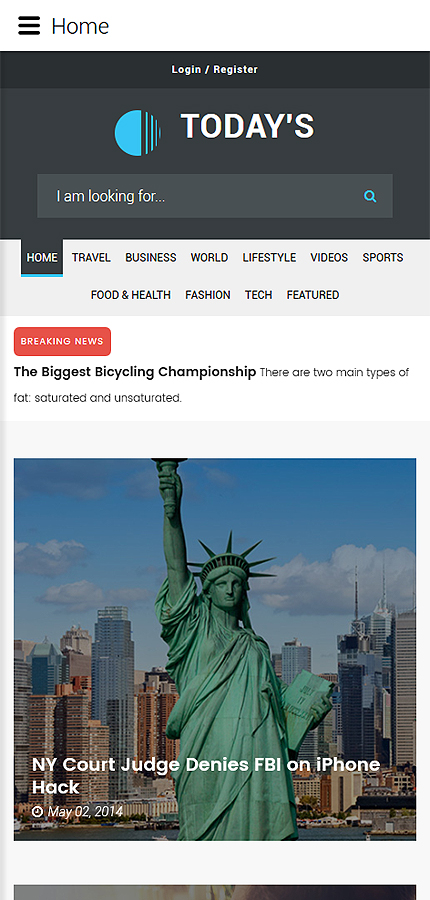Image resolution: width=430 pixels, height=900 pixels.
Task: Open The Biggest Bicycling Championship headline
Action: [x=135, y=372]
